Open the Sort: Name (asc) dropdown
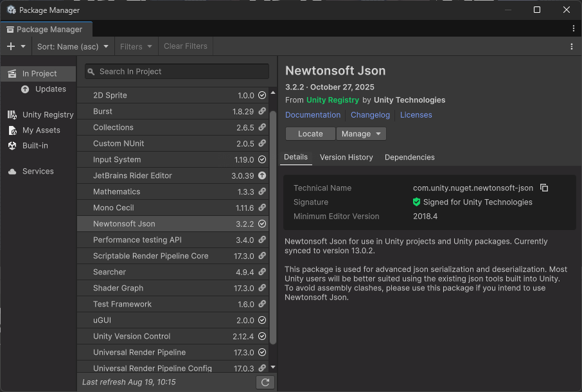This screenshot has width=582, height=392. [x=73, y=46]
